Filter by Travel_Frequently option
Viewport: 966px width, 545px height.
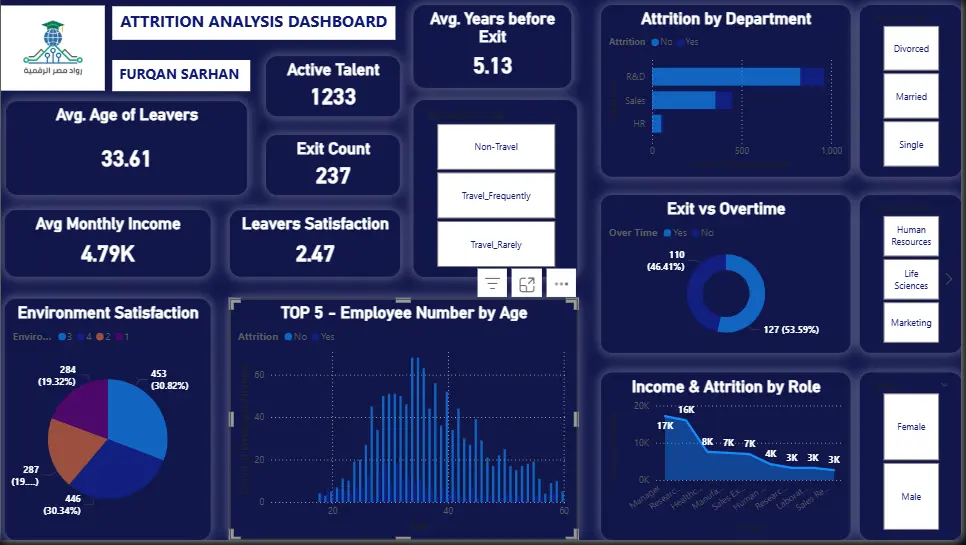click(x=496, y=196)
